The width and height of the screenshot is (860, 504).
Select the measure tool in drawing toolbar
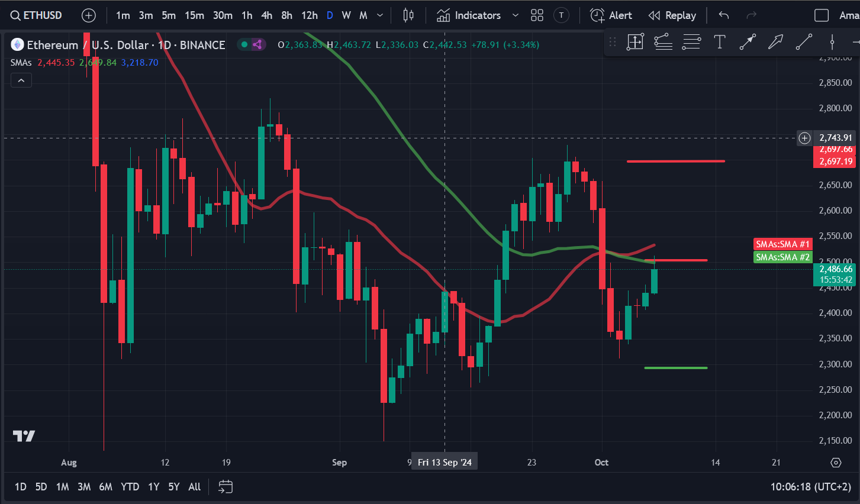click(x=635, y=42)
